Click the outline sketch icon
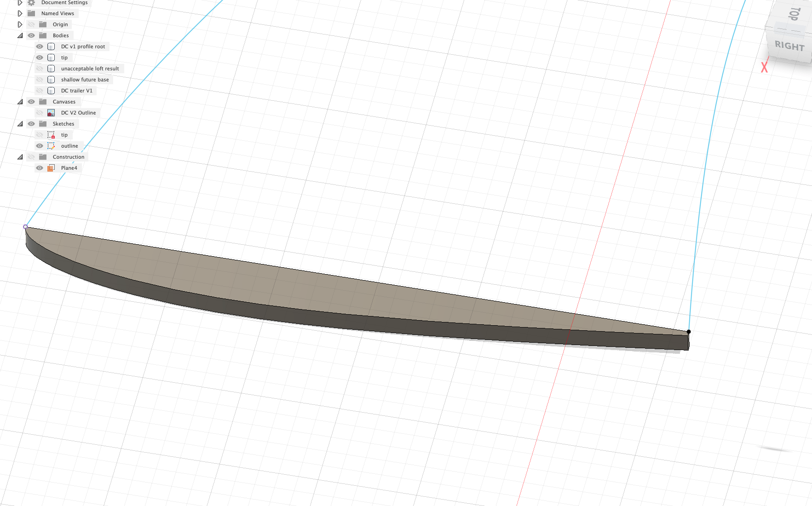812x506 pixels. 51,146
